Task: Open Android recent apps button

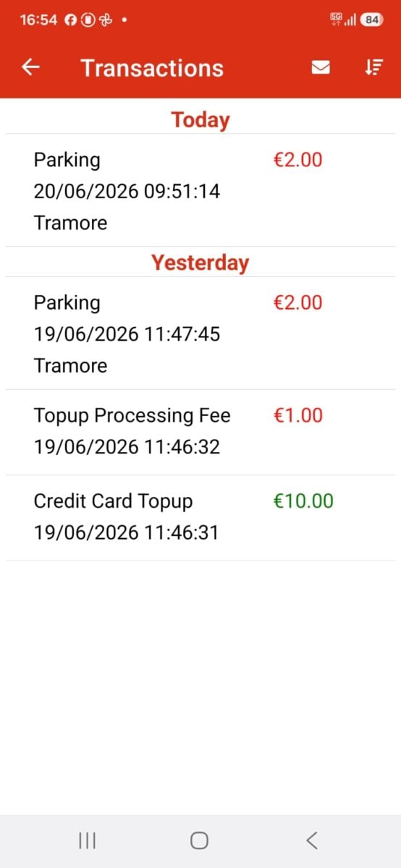Action: click(x=87, y=840)
